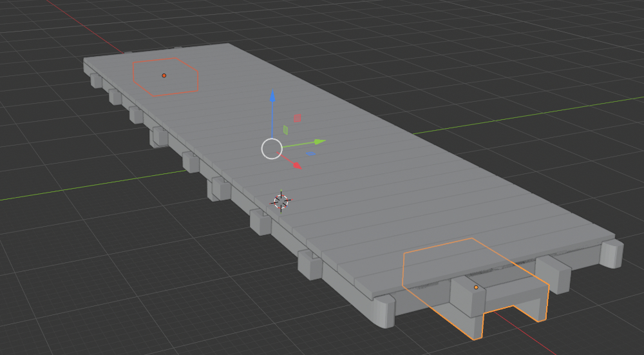Screen dimensions: 644x355
Task: Click the red X-axis move gizmo arrow
Action: 296,165
